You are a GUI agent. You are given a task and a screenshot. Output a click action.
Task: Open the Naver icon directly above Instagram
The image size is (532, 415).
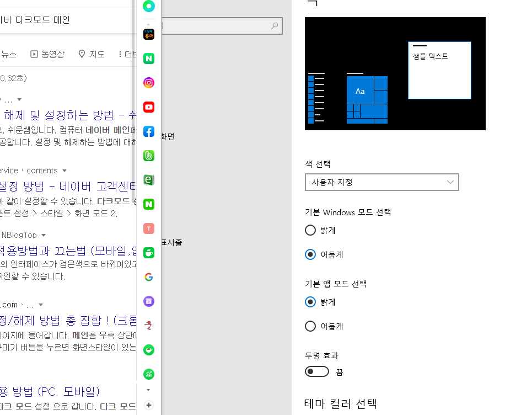pyautogui.click(x=149, y=58)
